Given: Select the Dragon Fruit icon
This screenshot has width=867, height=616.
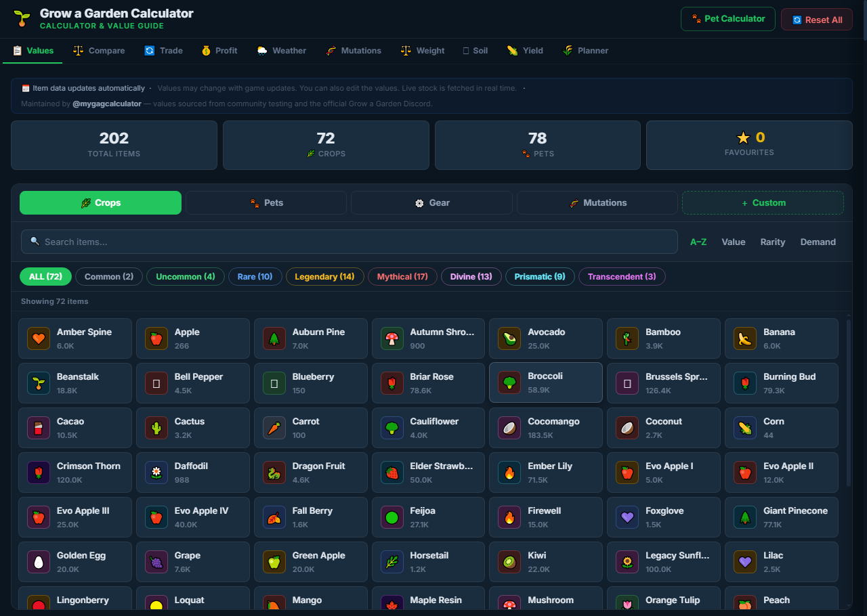Looking at the screenshot, I should tap(274, 472).
